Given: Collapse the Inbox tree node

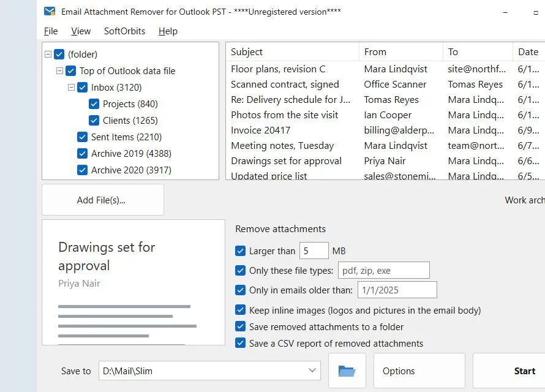Looking at the screenshot, I should click(x=71, y=87).
